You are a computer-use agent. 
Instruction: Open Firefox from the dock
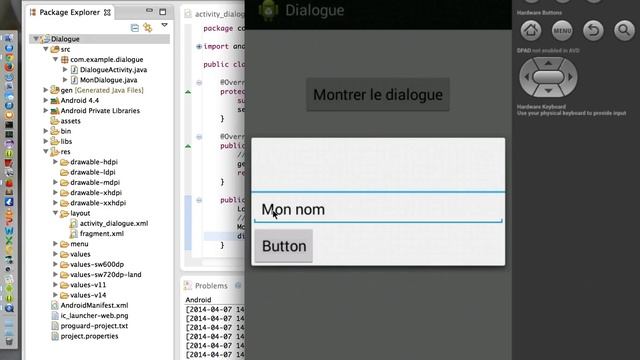click(x=9, y=67)
